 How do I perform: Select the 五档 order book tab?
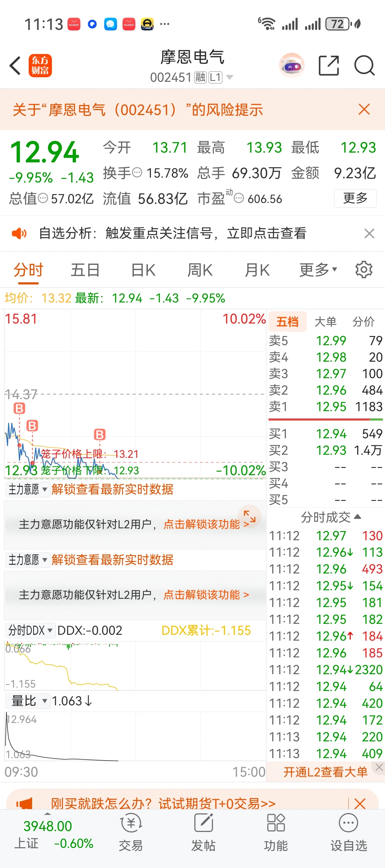tap(288, 322)
